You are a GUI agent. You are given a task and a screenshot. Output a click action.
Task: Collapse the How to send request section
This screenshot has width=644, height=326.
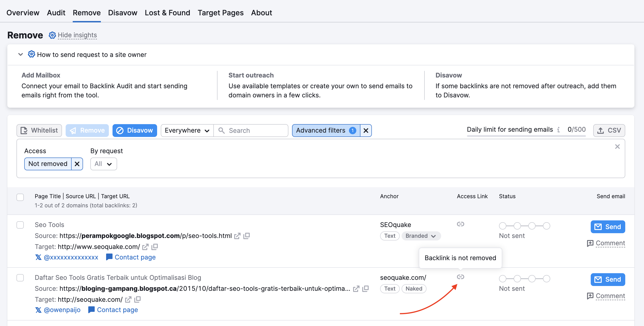click(x=21, y=54)
